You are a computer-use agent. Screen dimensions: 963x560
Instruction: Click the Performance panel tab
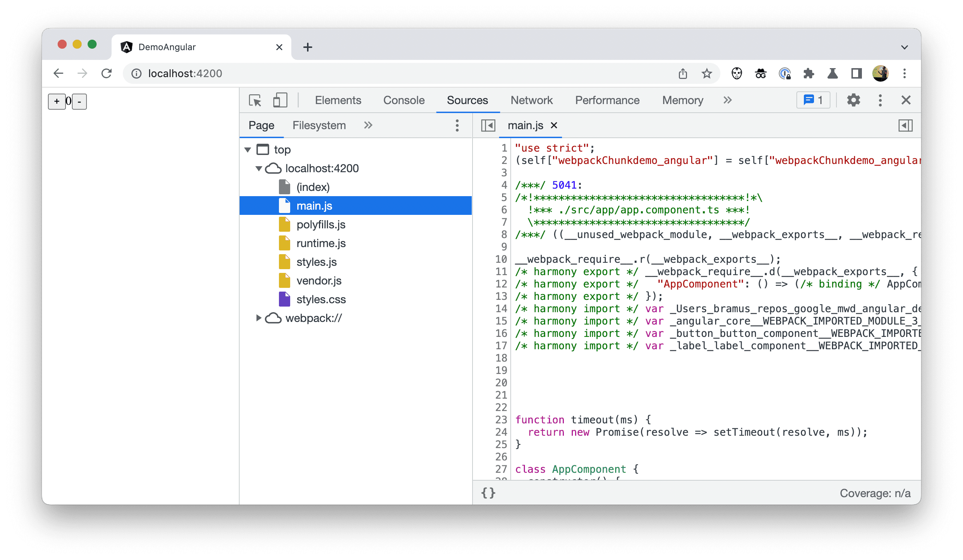[x=607, y=101]
